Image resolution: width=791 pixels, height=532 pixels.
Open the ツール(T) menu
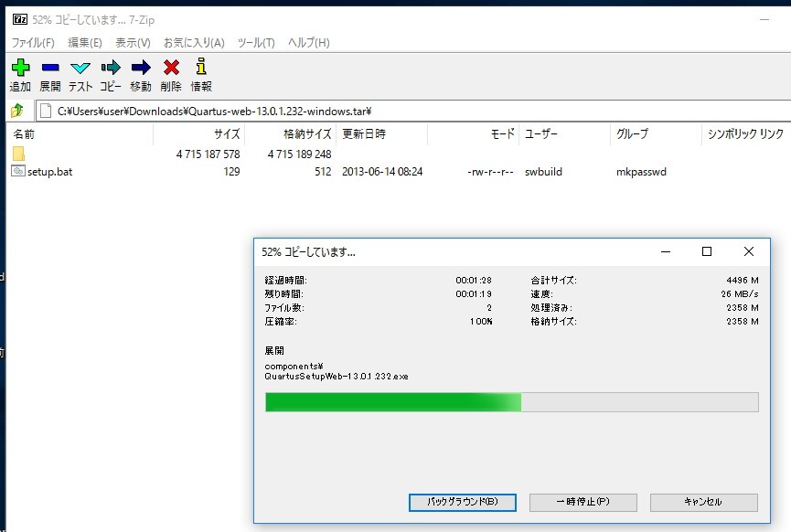[x=256, y=42]
